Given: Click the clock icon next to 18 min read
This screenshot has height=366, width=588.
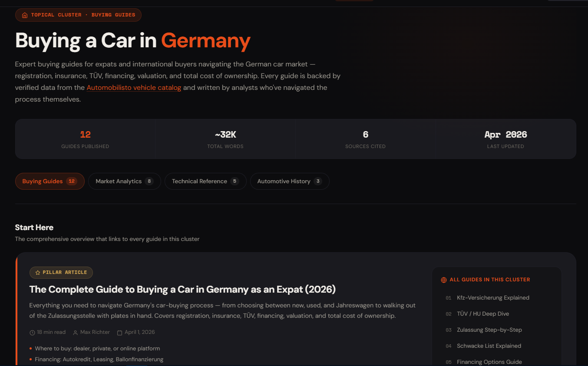Looking at the screenshot, I should tap(32, 333).
